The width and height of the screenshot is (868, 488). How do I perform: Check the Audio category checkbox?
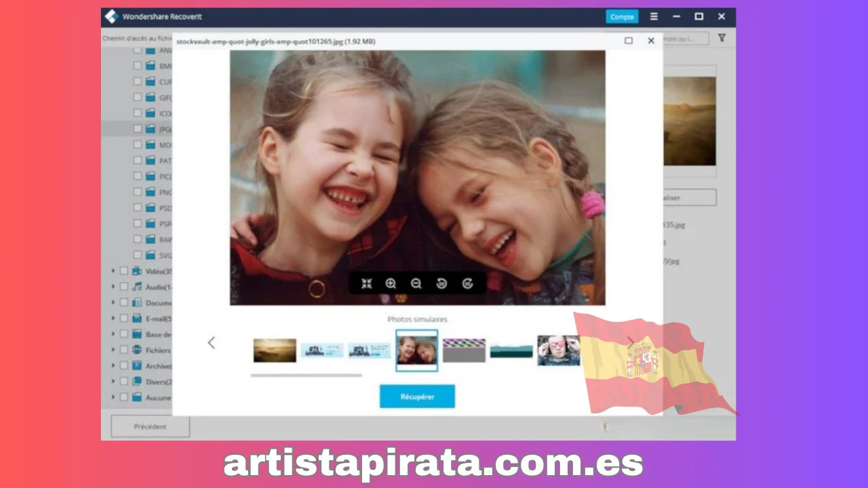pos(124,287)
